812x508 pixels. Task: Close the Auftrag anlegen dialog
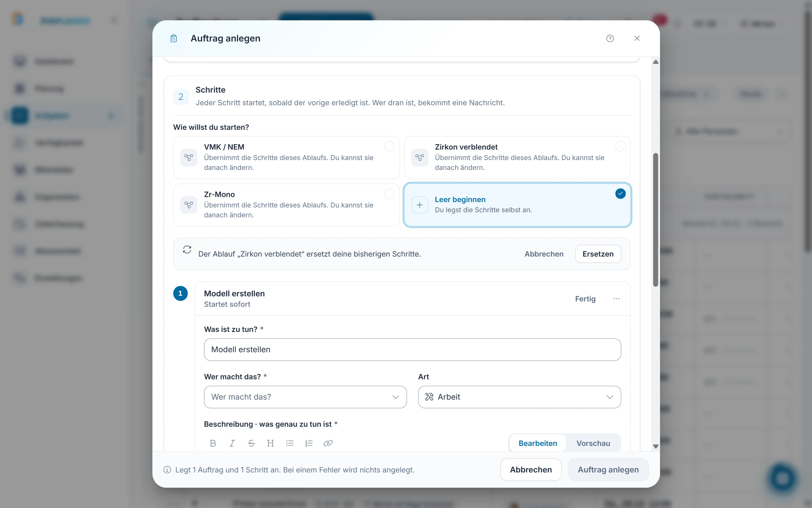[637, 38]
